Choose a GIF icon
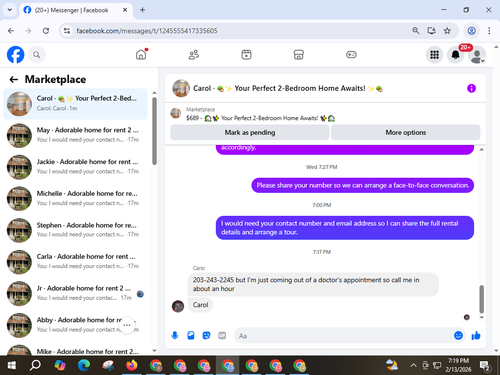The image size is (500, 375). point(222,335)
